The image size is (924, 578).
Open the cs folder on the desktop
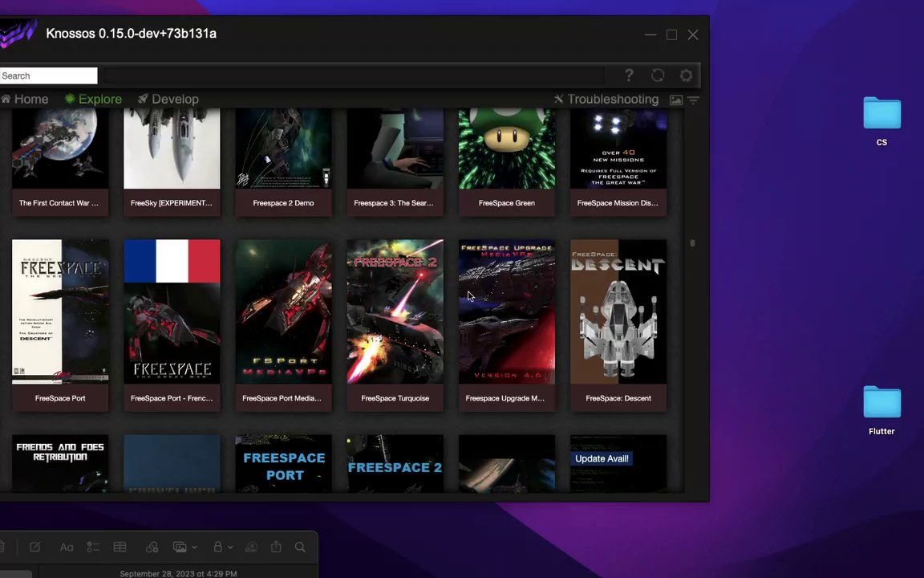click(881, 121)
